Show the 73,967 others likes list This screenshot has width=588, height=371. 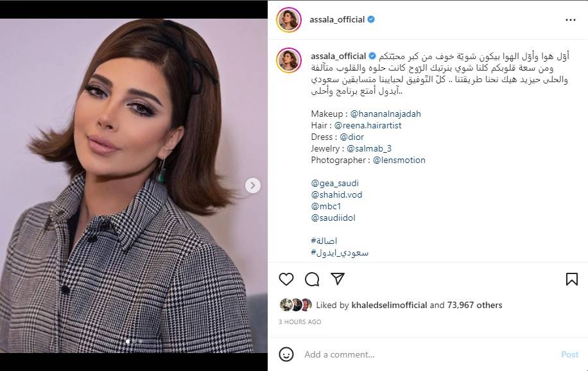pos(474,305)
